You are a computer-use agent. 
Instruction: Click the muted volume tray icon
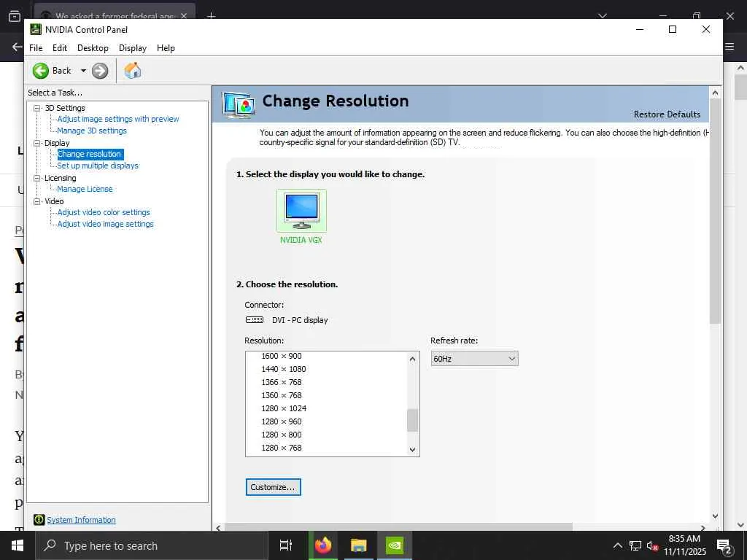[x=652, y=546]
